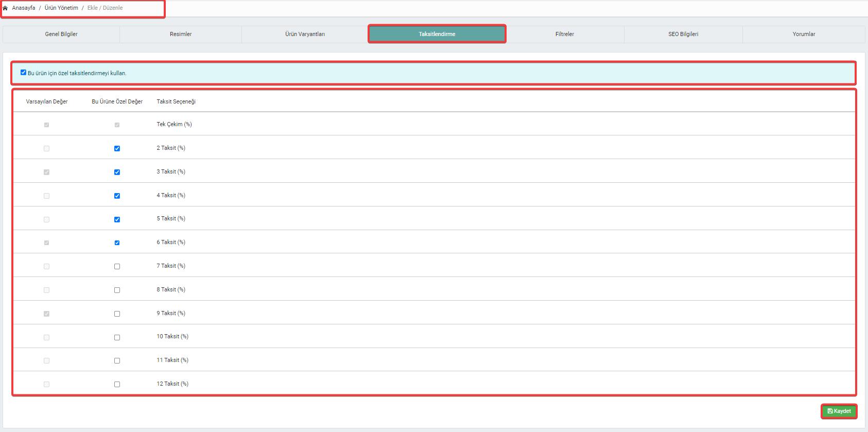The height and width of the screenshot is (432, 868).
Task: Switch to the Genel Bilgiler tab
Action: click(x=61, y=34)
